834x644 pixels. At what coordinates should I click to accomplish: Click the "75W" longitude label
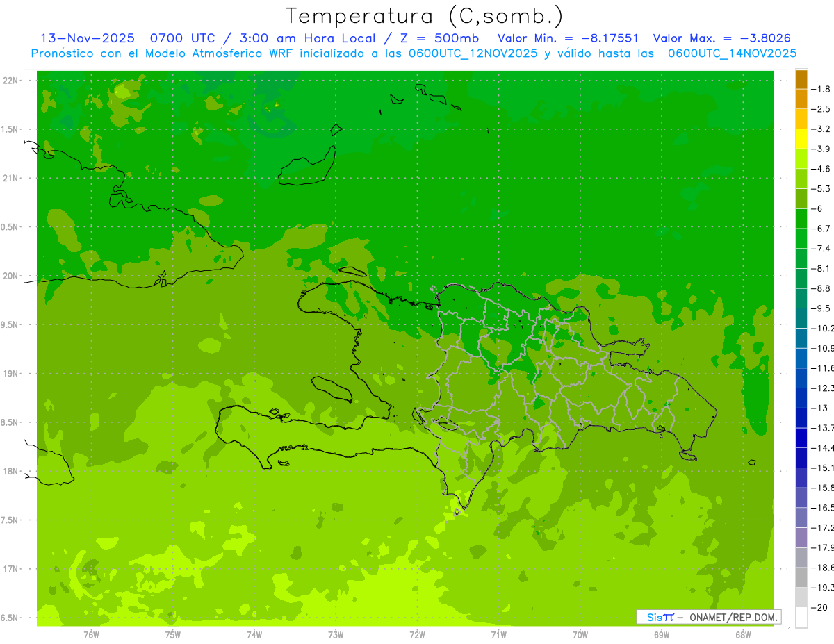pos(173,635)
